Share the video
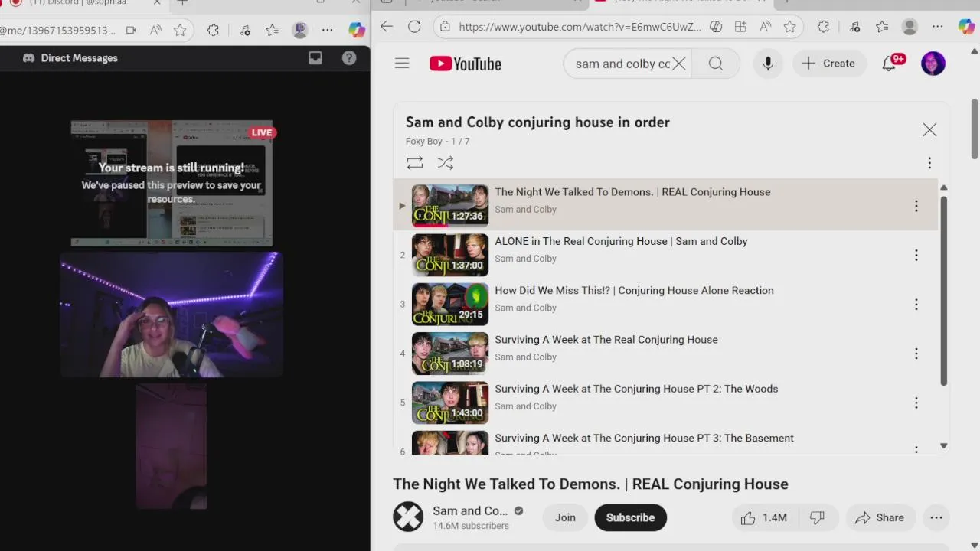The image size is (980, 551). click(880, 517)
